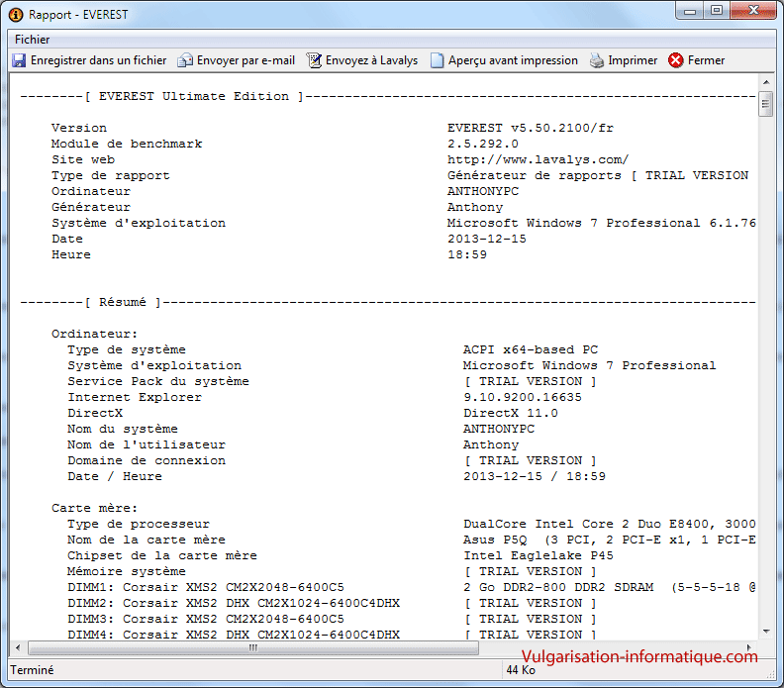This screenshot has width=784, height=688.
Task: Click the floppy disk save icon
Action: tap(19, 60)
